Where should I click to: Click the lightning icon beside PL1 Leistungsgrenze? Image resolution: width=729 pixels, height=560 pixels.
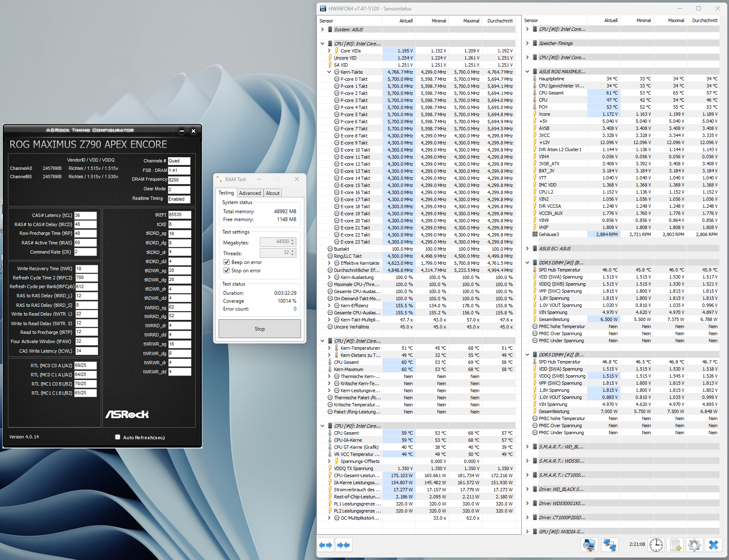click(330, 504)
